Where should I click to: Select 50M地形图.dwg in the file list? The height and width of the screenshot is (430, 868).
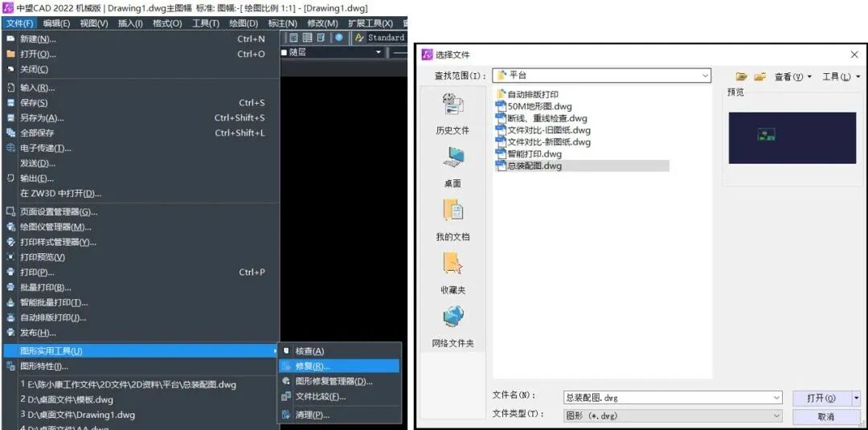tap(534, 106)
